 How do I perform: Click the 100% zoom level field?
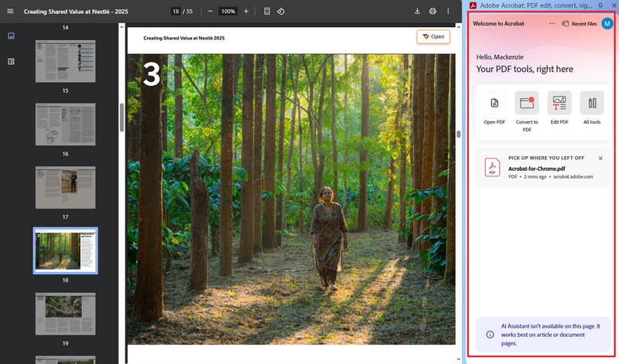click(228, 12)
